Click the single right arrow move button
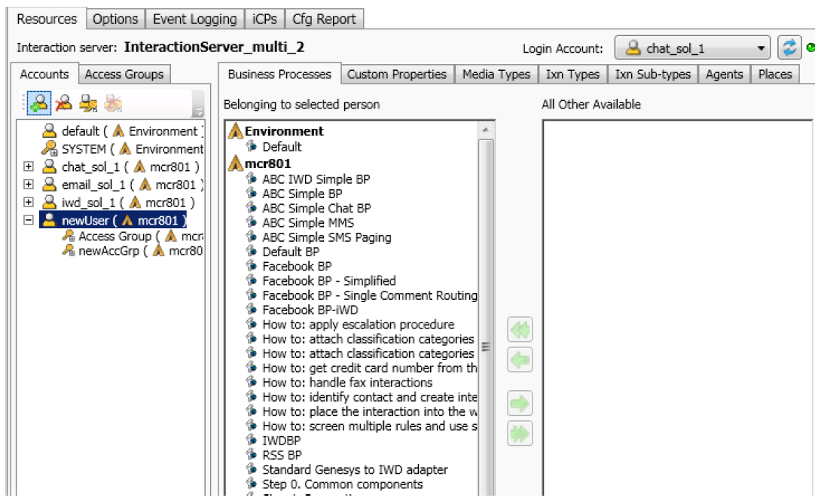The width and height of the screenshot is (824, 504). pos(520,404)
